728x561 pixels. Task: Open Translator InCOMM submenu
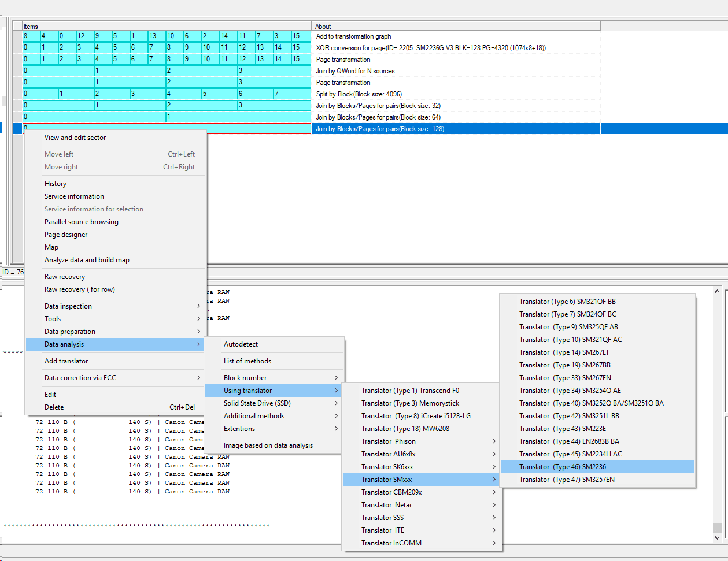(422, 543)
